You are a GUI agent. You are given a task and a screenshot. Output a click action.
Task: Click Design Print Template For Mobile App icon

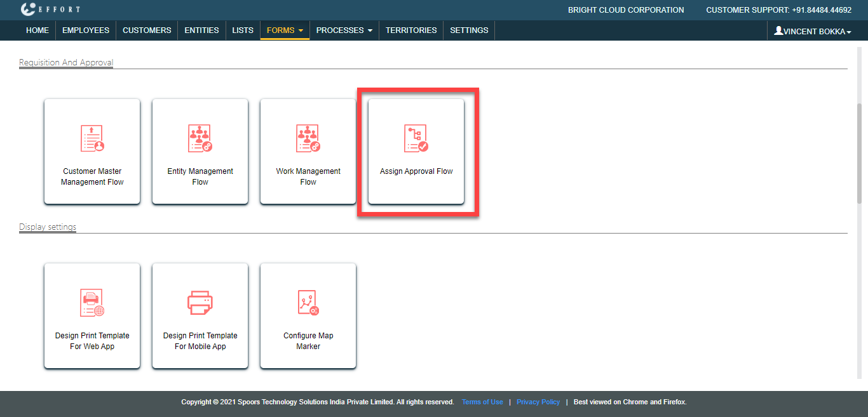(x=200, y=303)
